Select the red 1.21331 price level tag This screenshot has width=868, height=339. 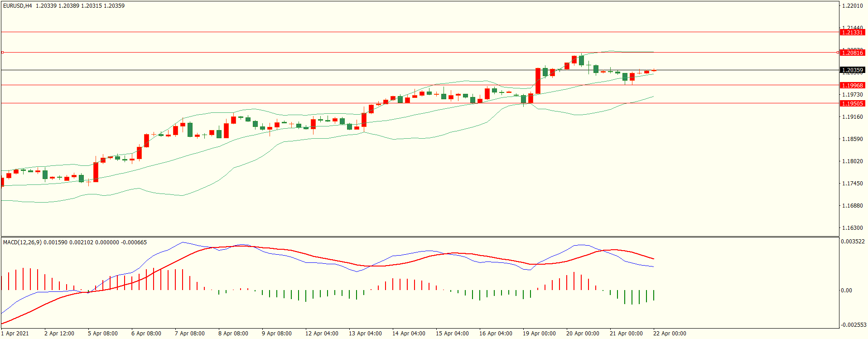point(852,32)
